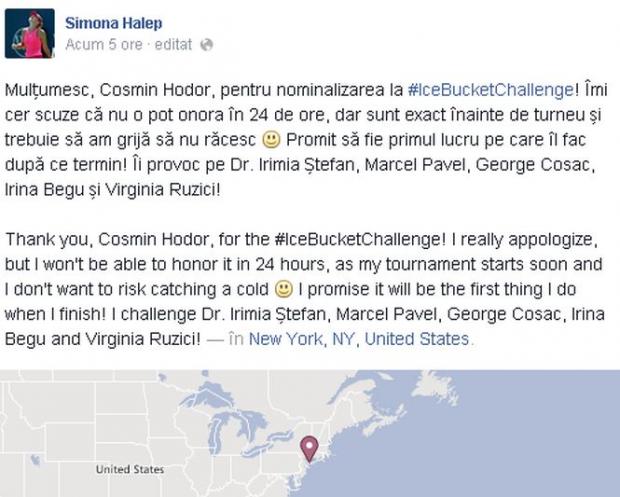620x497 pixels.
Task: Click Simona Halep's profile picture
Action: click(x=33, y=34)
